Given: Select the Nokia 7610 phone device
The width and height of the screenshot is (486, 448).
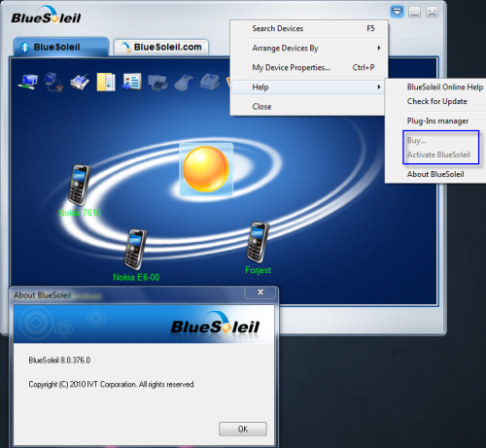Looking at the screenshot, I should click(x=80, y=185).
